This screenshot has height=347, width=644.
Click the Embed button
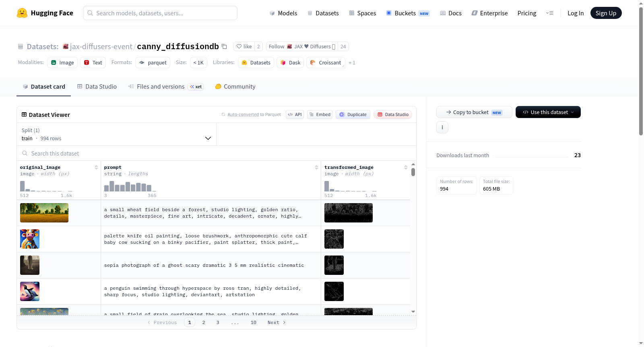pyautogui.click(x=320, y=114)
